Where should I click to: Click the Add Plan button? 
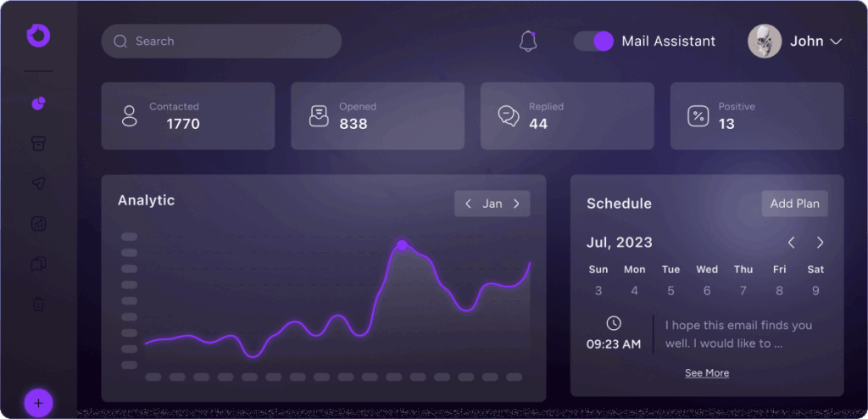pyautogui.click(x=794, y=204)
